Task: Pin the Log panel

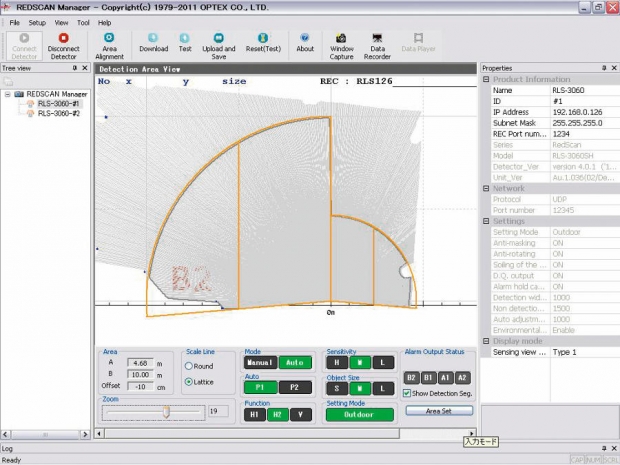Action: click(x=604, y=448)
